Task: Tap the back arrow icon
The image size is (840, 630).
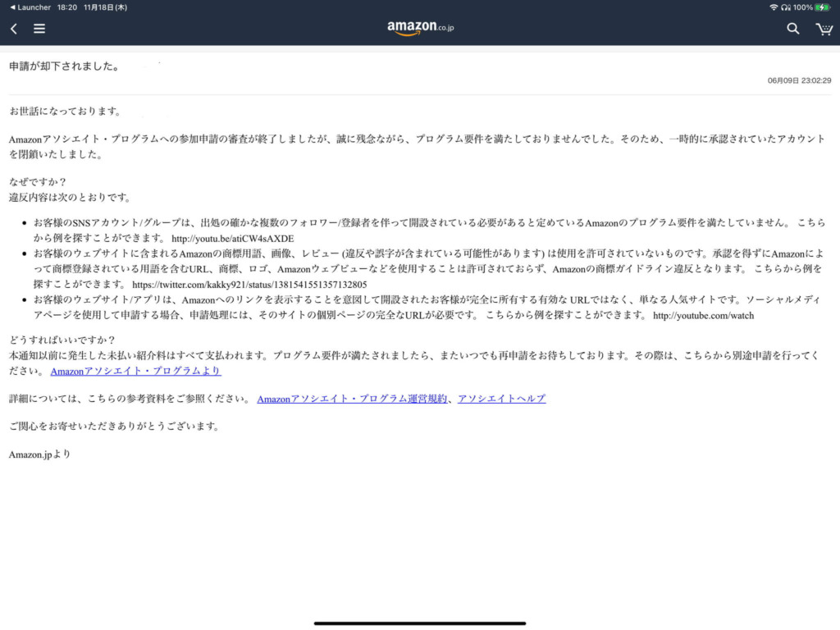Action: [14, 29]
